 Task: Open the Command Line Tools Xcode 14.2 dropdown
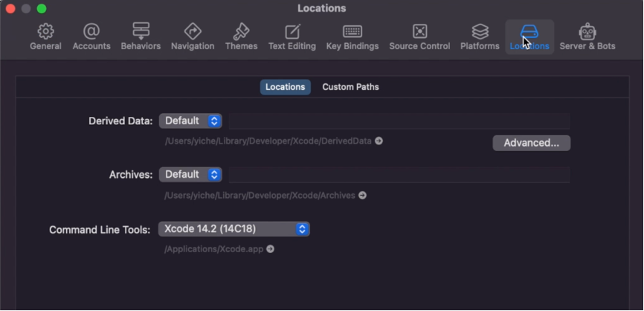234,229
